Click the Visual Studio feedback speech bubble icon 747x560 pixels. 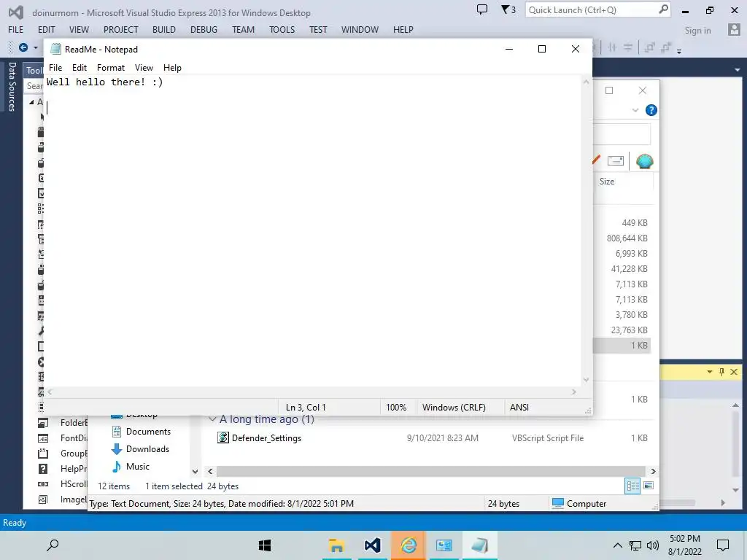482,9
